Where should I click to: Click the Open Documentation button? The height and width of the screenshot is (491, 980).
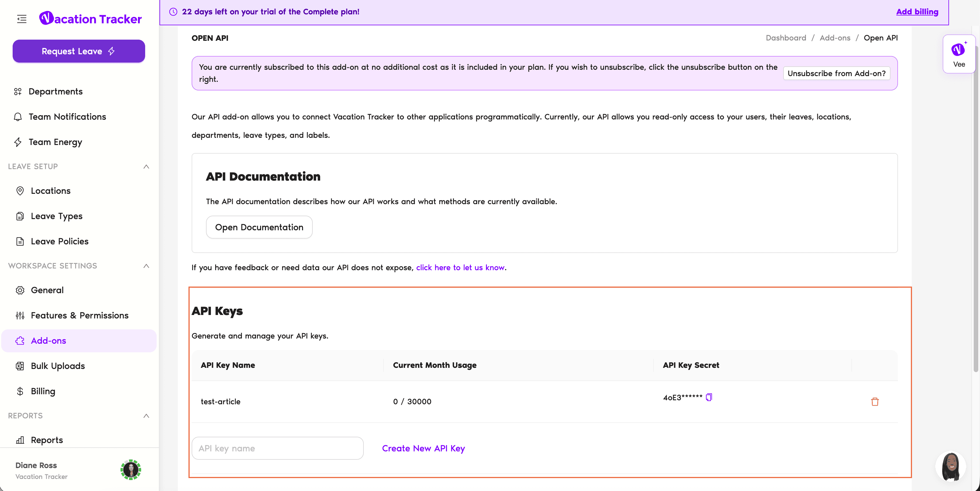[x=259, y=227]
